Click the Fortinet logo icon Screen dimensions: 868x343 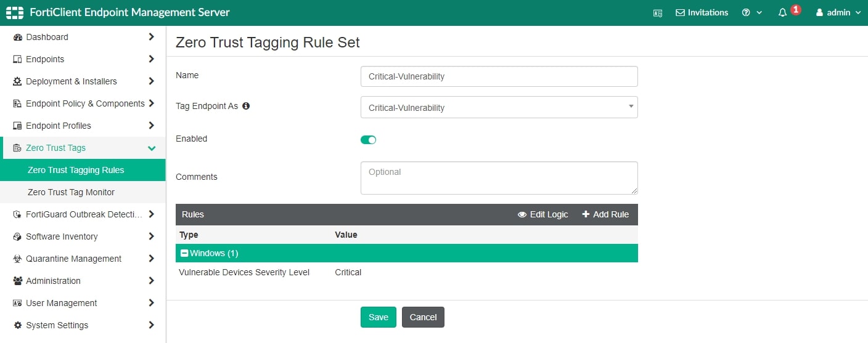(x=14, y=12)
